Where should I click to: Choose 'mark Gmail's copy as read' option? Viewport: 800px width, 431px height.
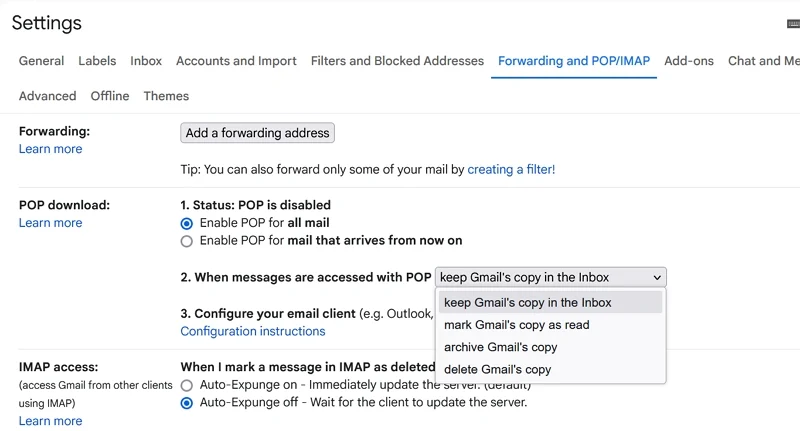click(517, 325)
